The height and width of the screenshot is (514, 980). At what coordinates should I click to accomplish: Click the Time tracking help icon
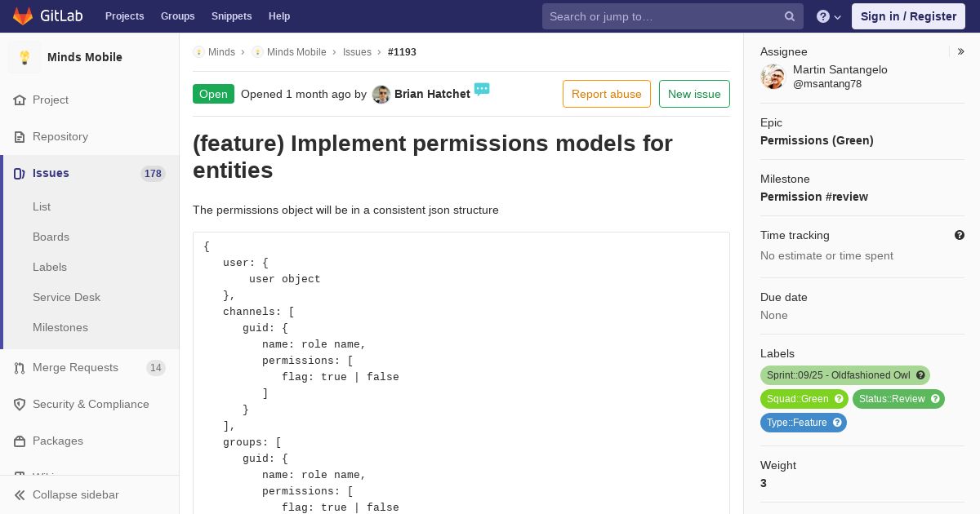960,235
